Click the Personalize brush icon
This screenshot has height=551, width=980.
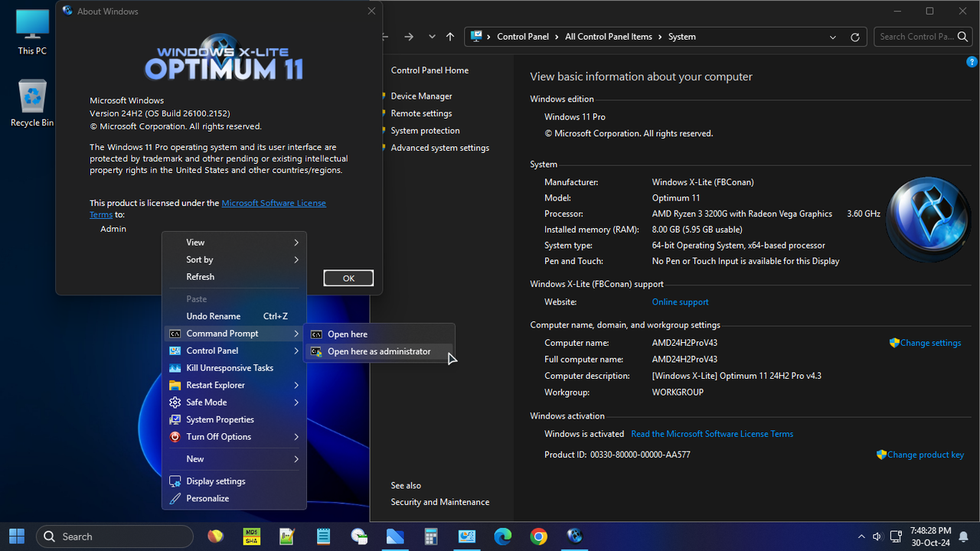coord(174,498)
